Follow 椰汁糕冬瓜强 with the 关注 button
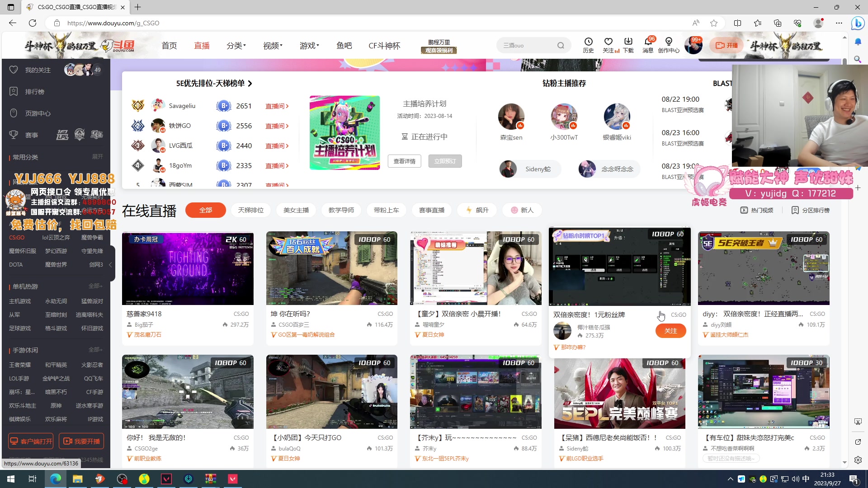This screenshot has height=488, width=868. coord(670,331)
